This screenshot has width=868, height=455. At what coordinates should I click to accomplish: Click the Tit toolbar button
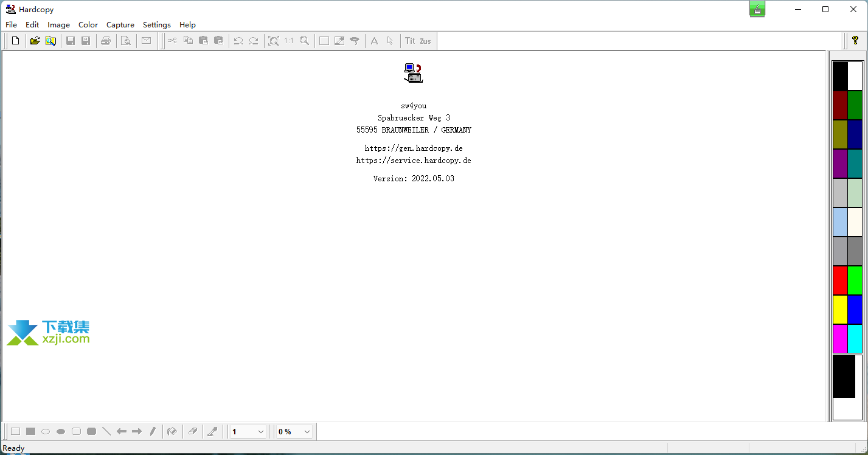(x=410, y=41)
